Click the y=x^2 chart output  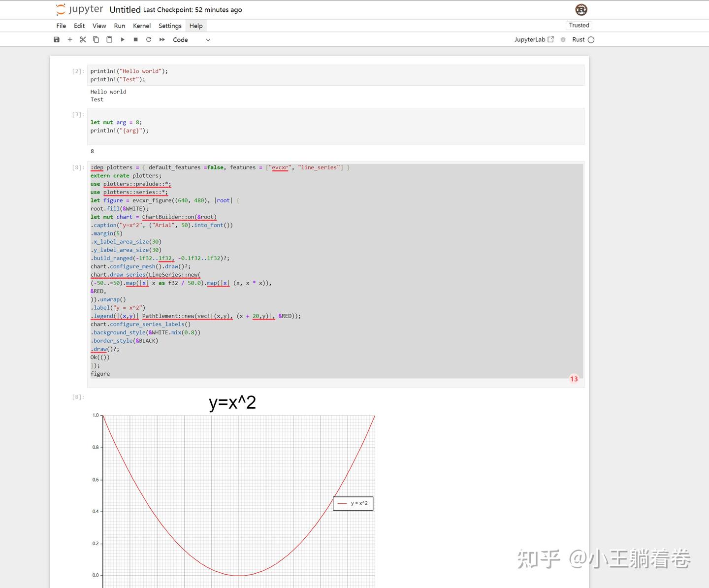[232, 491]
